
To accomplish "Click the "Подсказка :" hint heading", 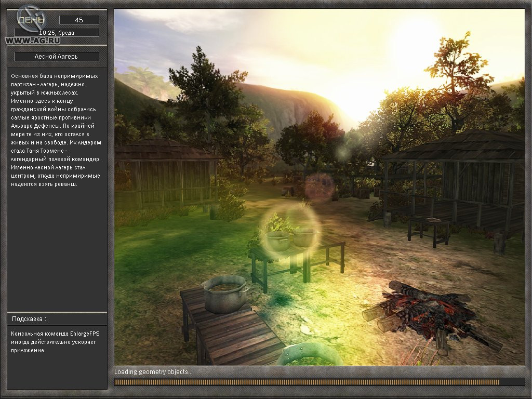I will click(29, 319).
